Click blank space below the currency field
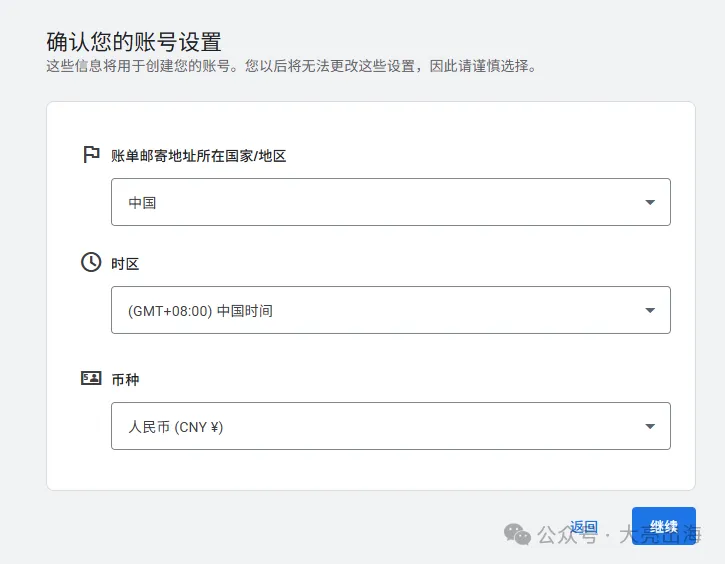The image size is (725, 564). pos(370,470)
